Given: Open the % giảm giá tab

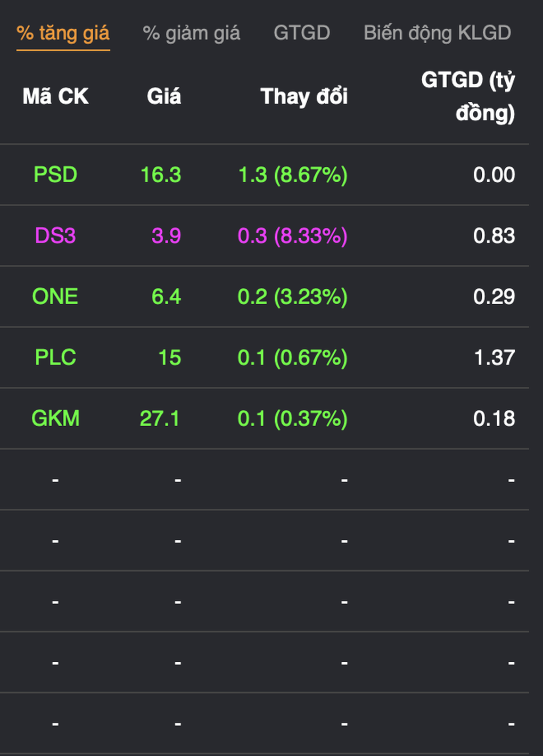Looking at the screenshot, I should pyautogui.click(x=191, y=34).
